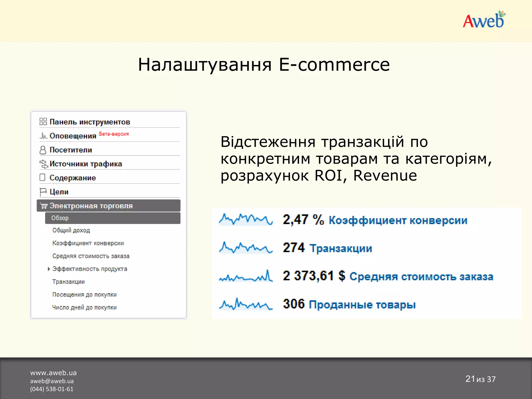Open Панель инструментов menu item
The width and height of the screenshot is (532, 399).
tap(90, 122)
